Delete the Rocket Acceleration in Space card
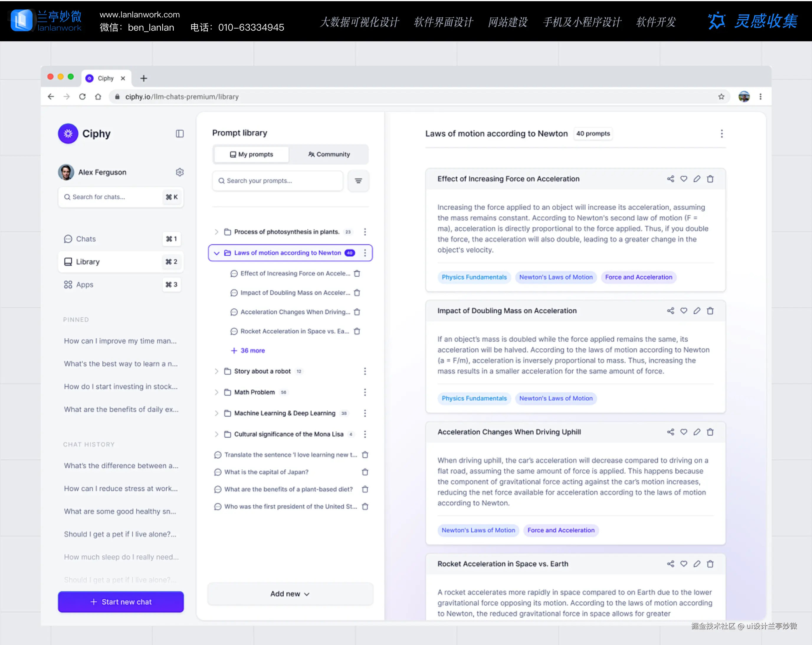Screen dimensions: 812x645 (x=710, y=564)
